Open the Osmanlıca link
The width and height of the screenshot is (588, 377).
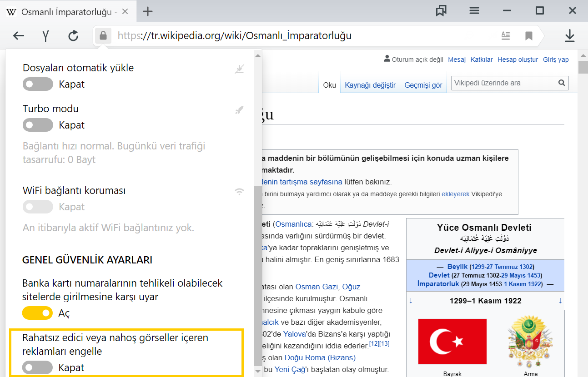pyautogui.click(x=294, y=224)
